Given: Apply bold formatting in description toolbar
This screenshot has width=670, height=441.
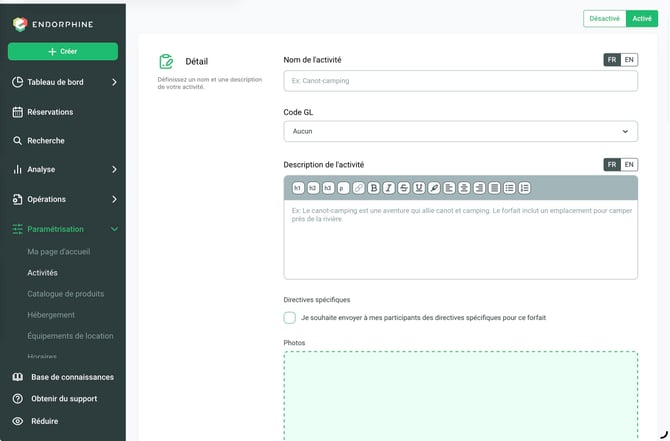Looking at the screenshot, I should coord(373,188).
